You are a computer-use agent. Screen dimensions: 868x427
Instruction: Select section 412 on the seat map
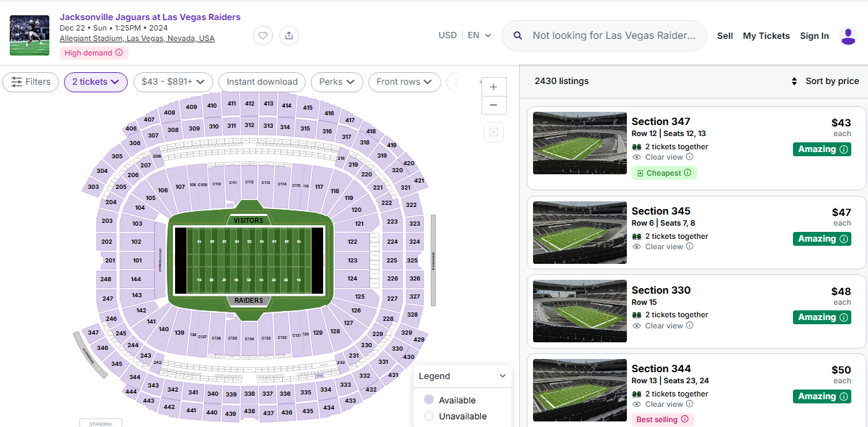pyautogui.click(x=249, y=104)
